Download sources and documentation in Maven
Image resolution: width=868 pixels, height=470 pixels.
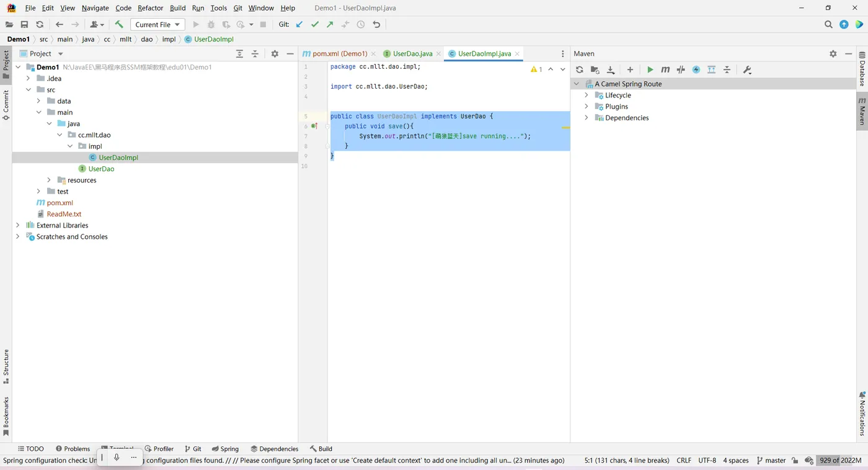pos(611,70)
